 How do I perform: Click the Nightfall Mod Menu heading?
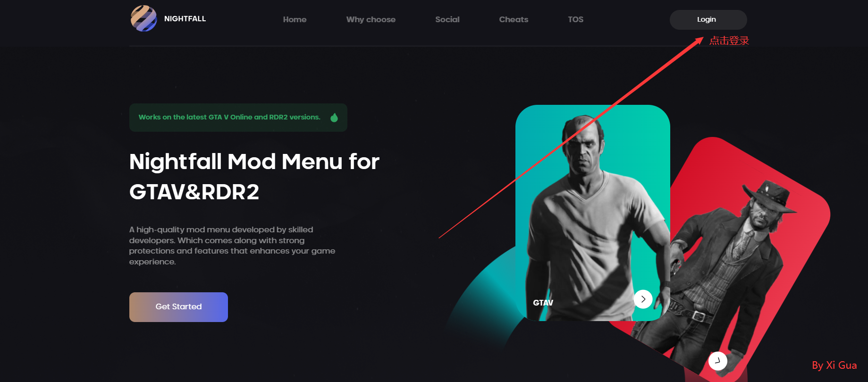coord(254,177)
